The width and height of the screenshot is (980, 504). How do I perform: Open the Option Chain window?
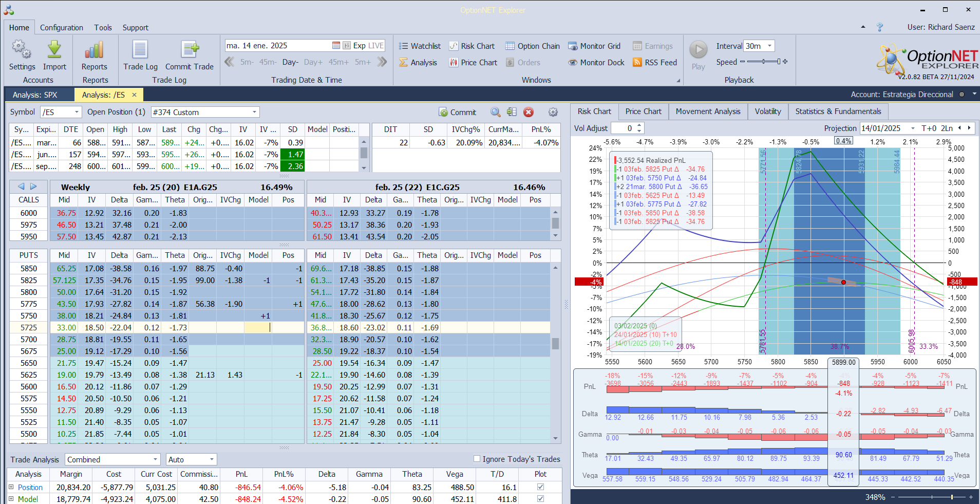coord(533,46)
